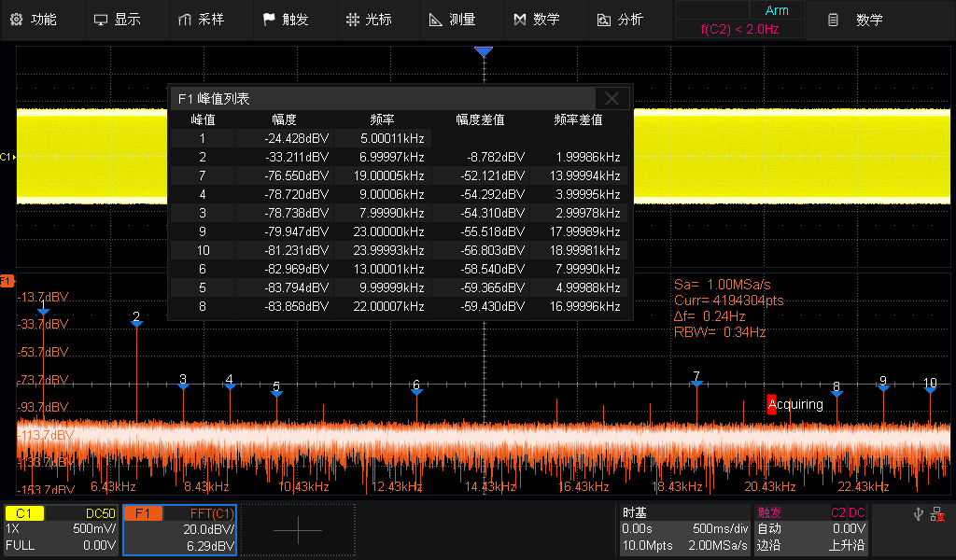
Task: Click the Arm status indicator
Action: point(777,10)
